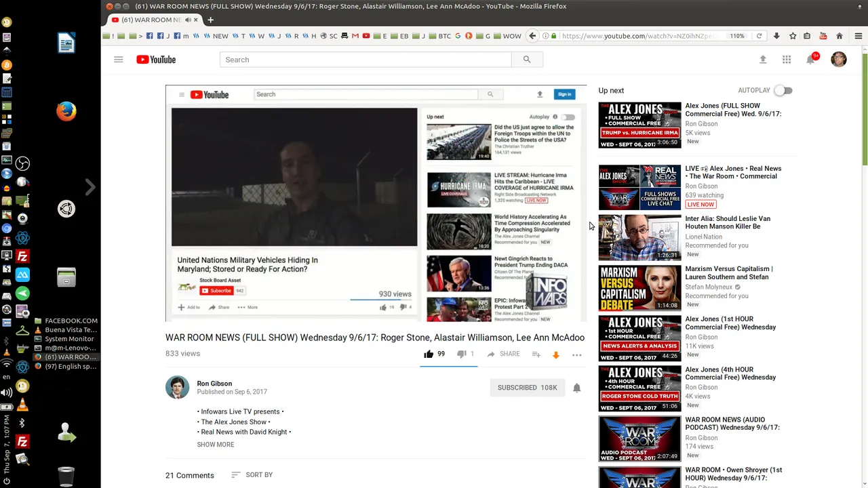Open the Firefox hamburger menu
868x488 pixels.
click(x=858, y=36)
